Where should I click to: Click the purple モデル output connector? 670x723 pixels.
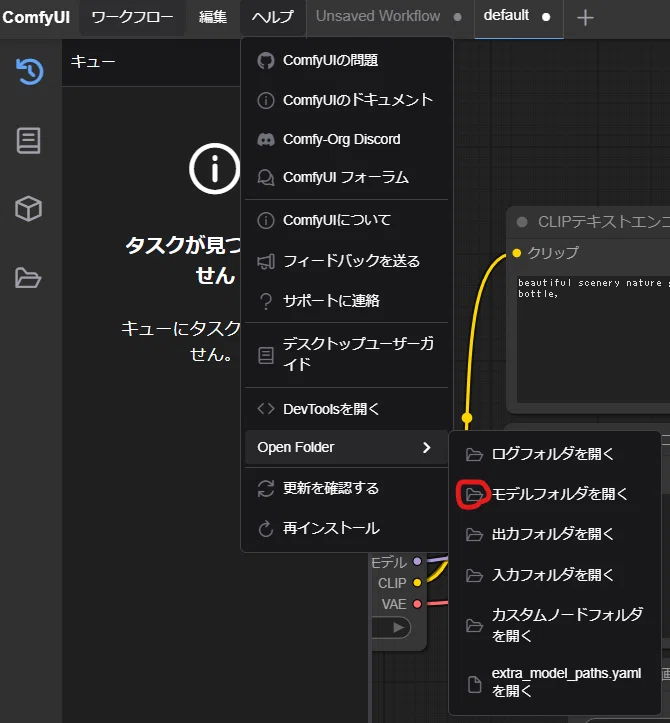point(417,561)
